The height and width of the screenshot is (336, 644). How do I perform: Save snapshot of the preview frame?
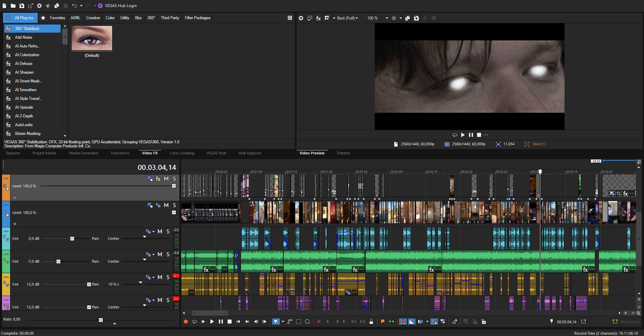click(416, 18)
